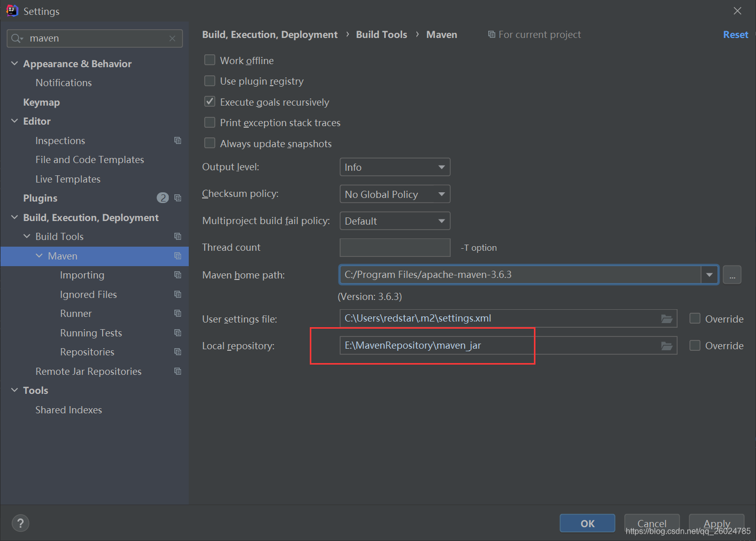Click project-level icon next to Inspections

[x=178, y=141]
